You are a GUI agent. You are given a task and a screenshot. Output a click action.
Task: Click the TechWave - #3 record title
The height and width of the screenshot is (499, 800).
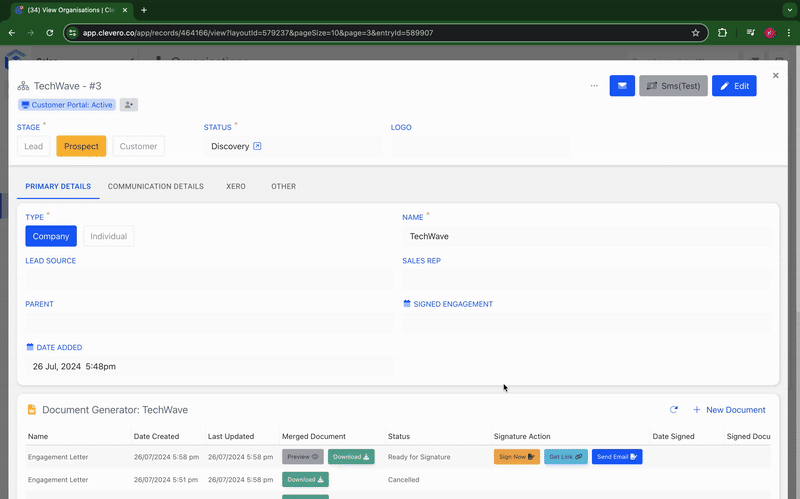(x=67, y=86)
